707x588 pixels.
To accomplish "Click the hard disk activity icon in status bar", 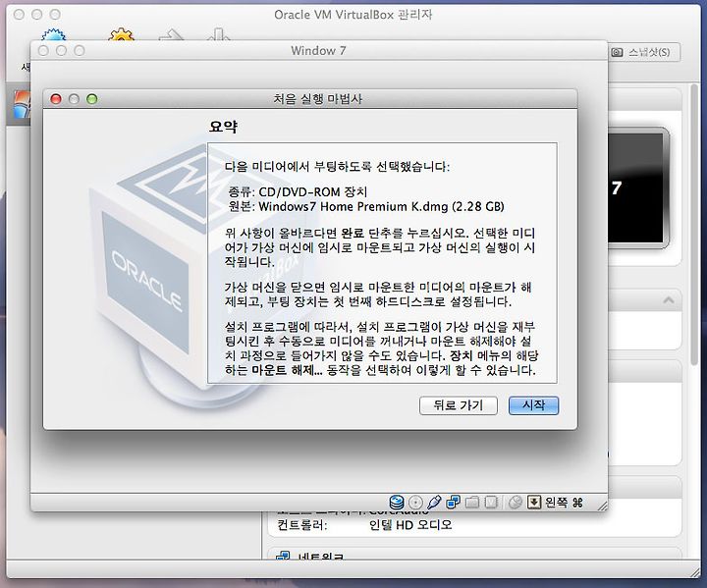I will (x=397, y=502).
